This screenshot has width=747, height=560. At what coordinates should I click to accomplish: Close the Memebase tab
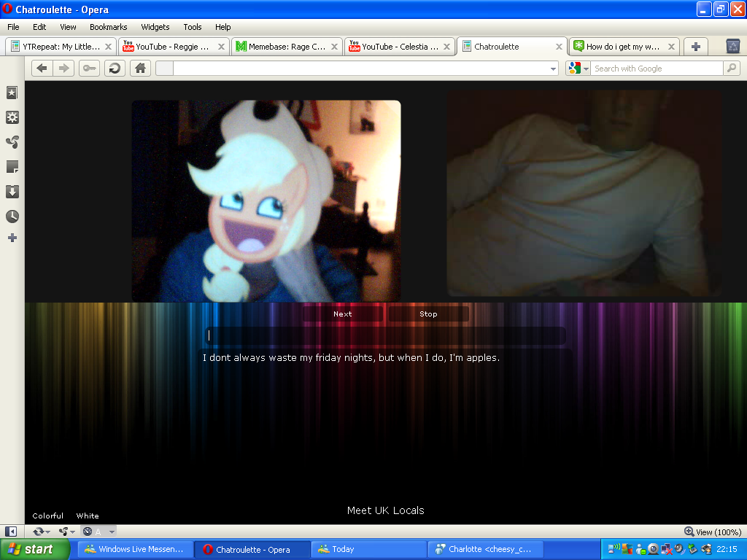click(x=334, y=47)
